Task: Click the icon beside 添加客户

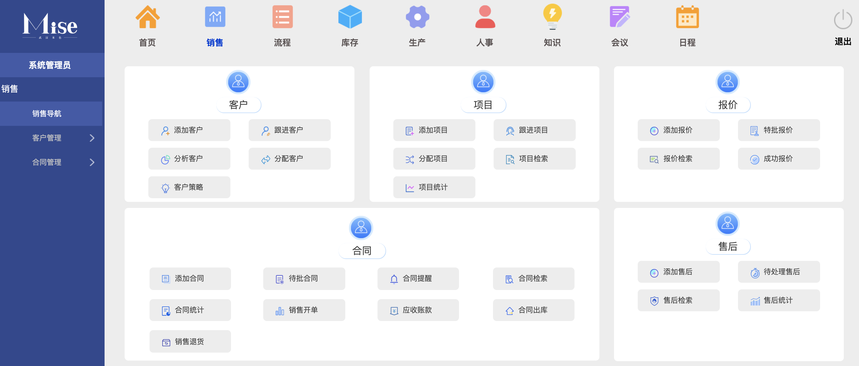Action: pyautogui.click(x=165, y=130)
